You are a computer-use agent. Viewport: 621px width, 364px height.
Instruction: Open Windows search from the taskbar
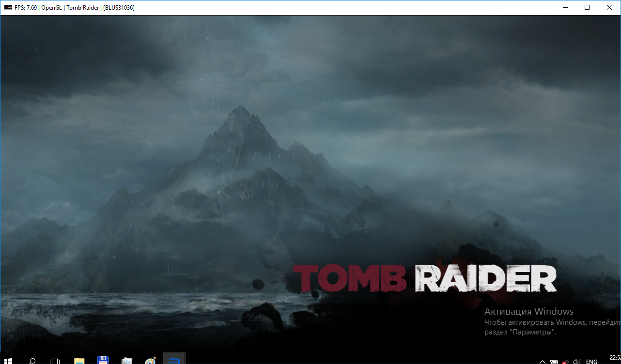(x=32, y=360)
